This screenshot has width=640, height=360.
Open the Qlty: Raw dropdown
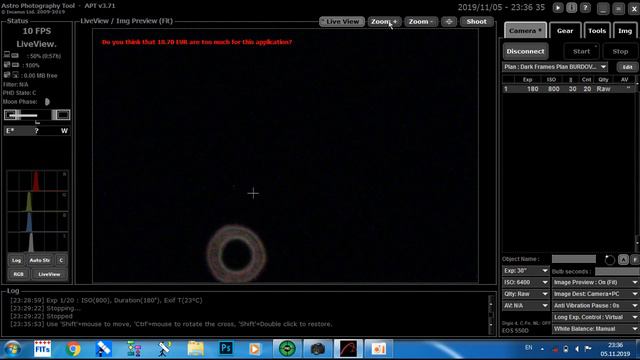tap(526, 294)
